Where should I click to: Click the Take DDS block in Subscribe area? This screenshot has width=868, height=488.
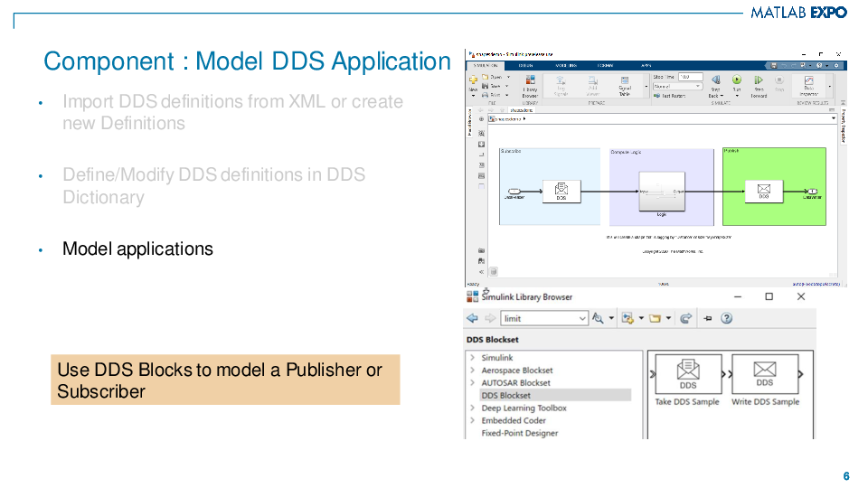[x=561, y=192]
